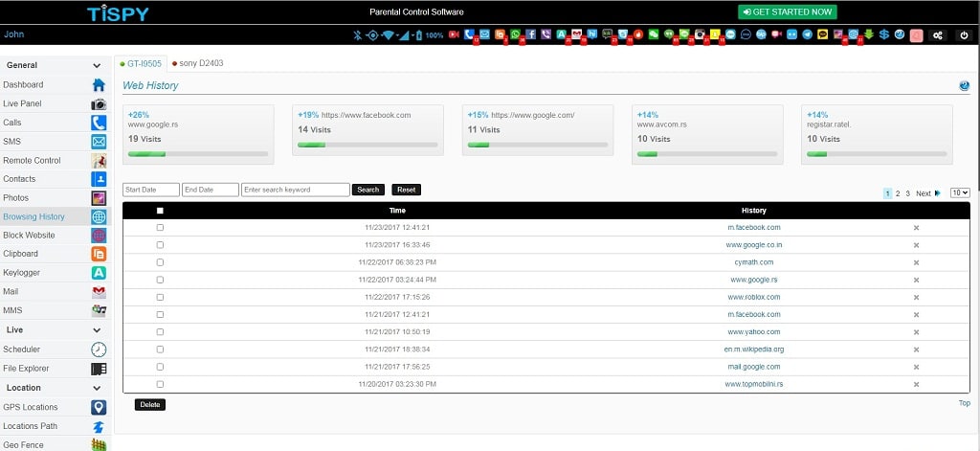This screenshot has height=451, width=980.
Task: Open Contacts icon in sidebar
Action: [99, 179]
